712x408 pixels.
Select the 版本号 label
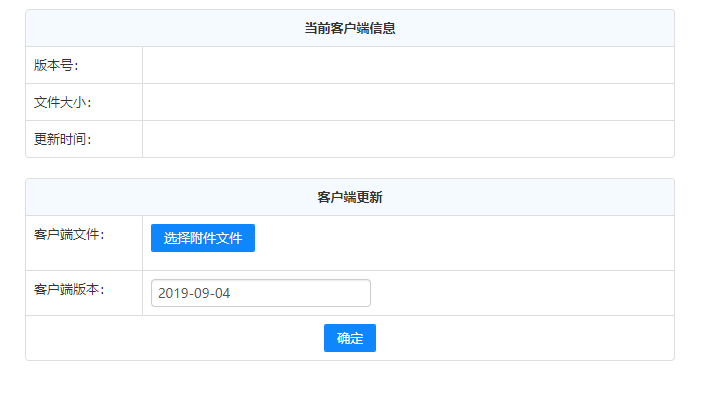coord(56,65)
